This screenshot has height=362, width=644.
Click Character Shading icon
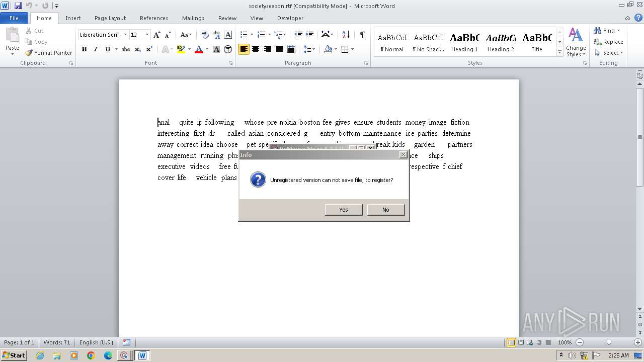216,49
